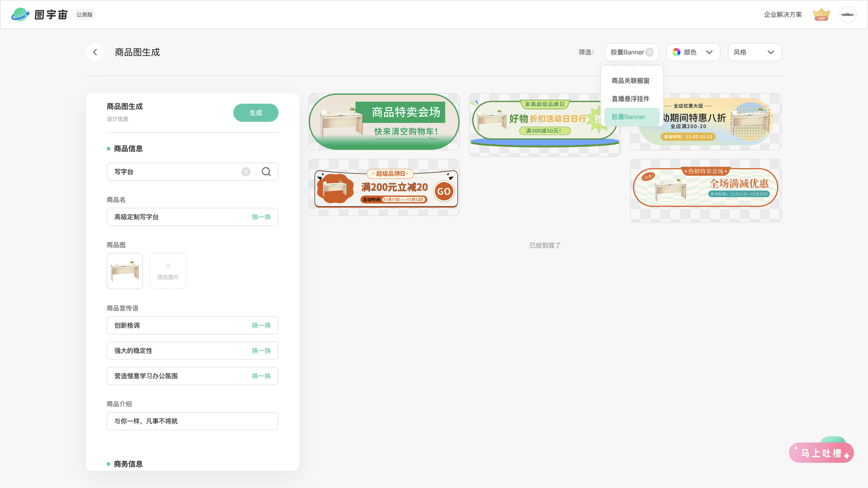
Task: Swap the 营造惬意学习办公氛围 slogan
Action: click(261, 376)
